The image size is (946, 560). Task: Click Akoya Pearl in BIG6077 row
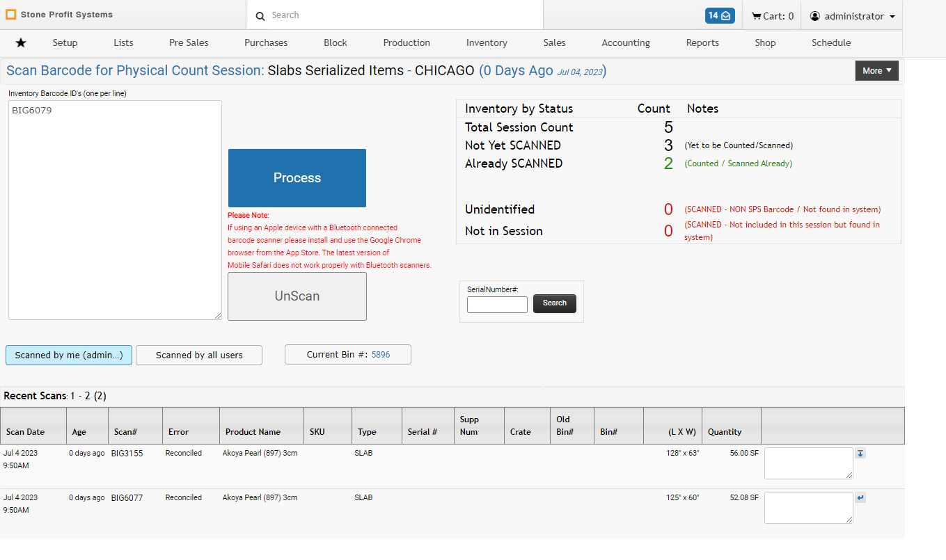pyautogui.click(x=260, y=498)
